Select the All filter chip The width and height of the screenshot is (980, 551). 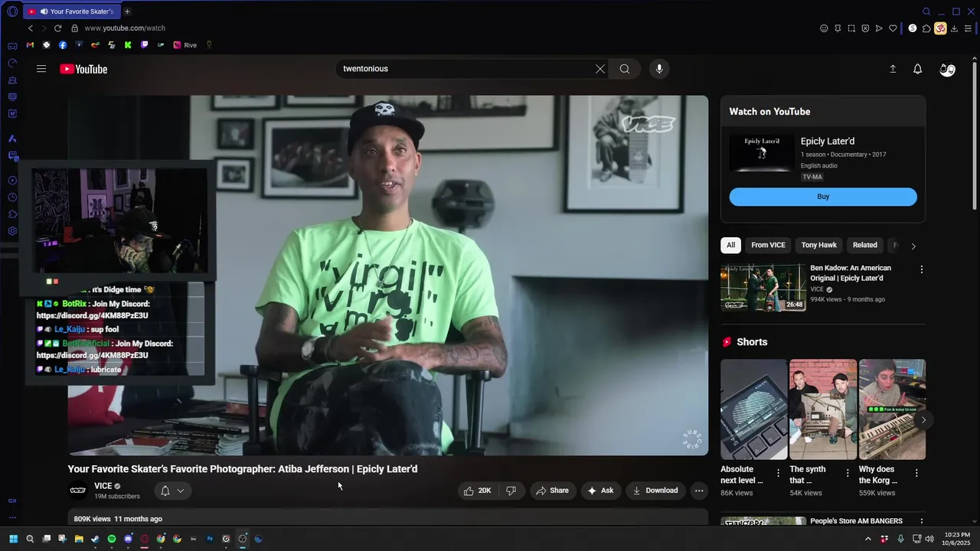click(730, 245)
